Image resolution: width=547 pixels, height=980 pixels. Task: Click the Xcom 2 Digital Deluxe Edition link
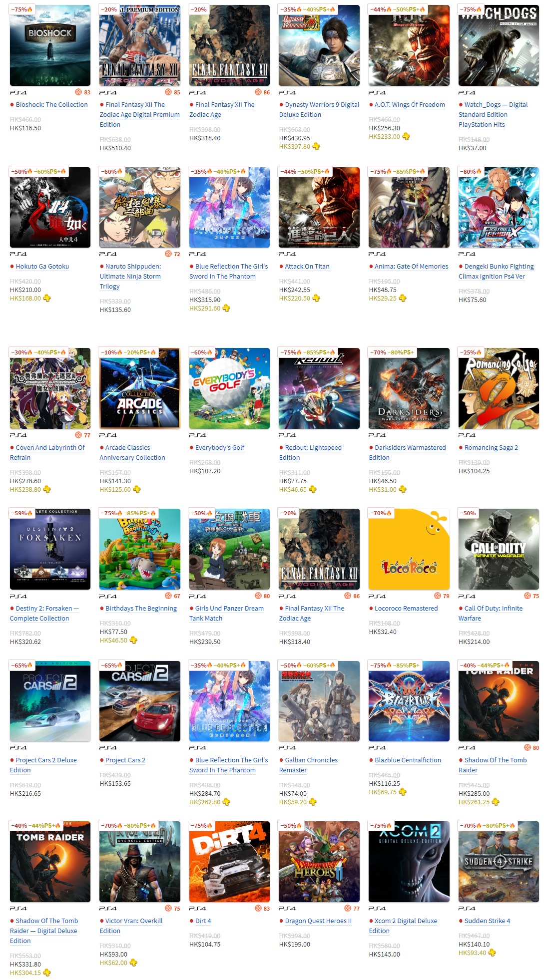tap(403, 926)
